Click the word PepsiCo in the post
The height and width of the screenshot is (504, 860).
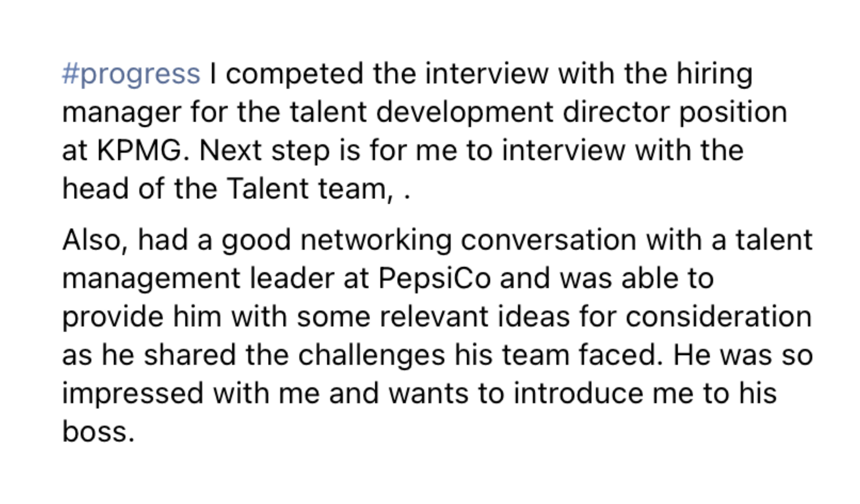pos(434,279)
